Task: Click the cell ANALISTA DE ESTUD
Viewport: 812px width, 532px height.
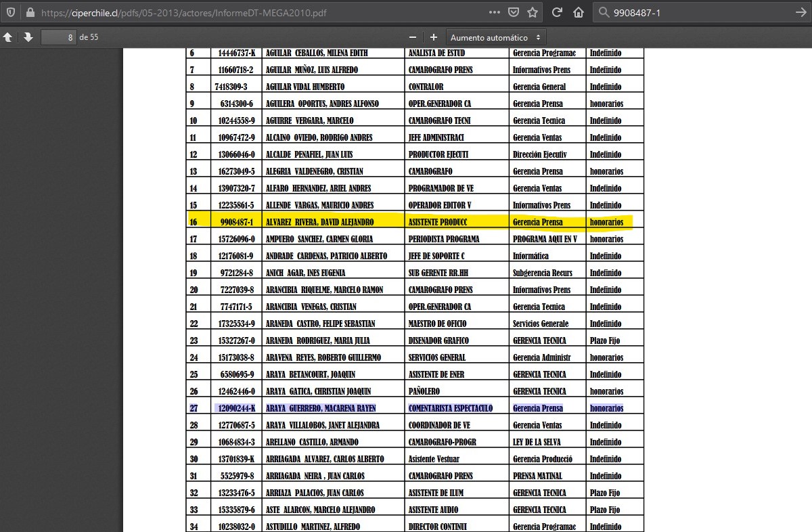Action: coord(436,53)
